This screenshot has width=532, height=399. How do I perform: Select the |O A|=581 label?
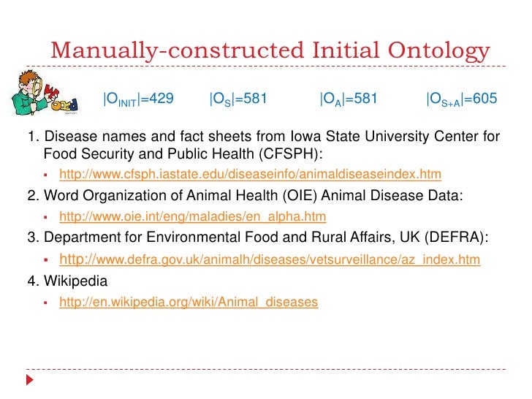349,99
